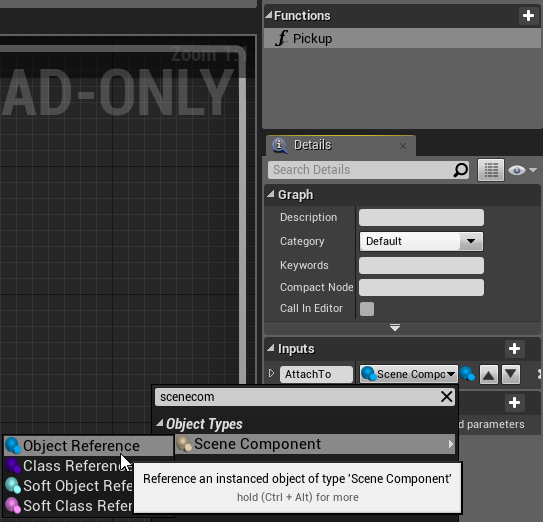Add a new function with the plus icon

528,16
